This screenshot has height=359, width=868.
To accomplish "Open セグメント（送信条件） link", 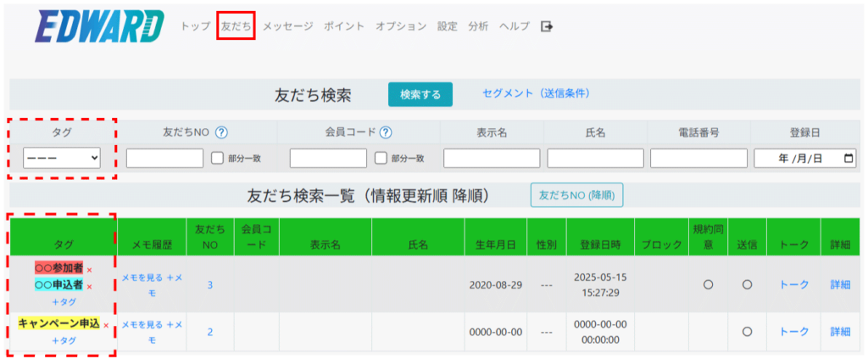I will coord(535,93).
